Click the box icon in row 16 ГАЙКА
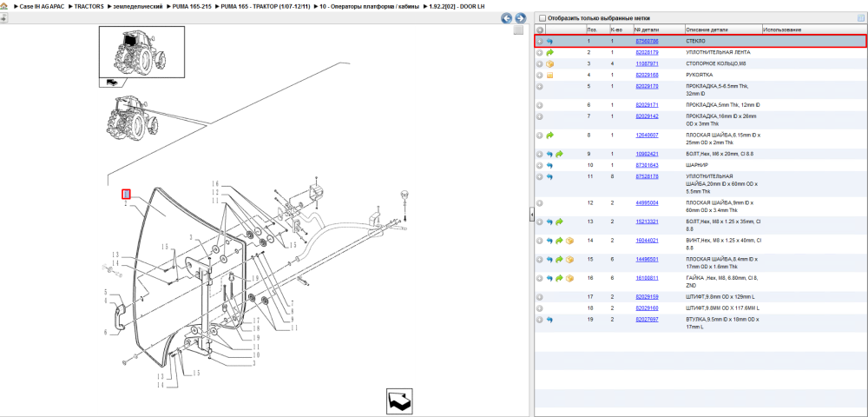Image resolution: width=868 pixels, height=417 pixels. tap(569, 278)
